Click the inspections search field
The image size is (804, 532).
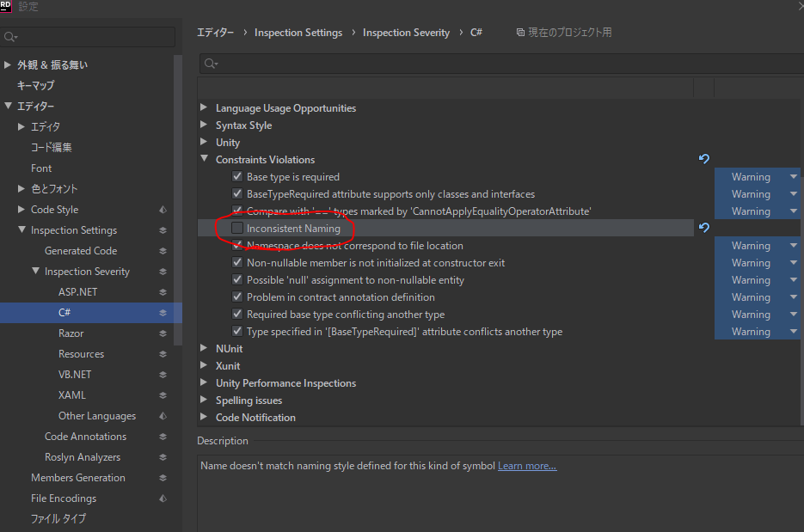pos(499,64)
